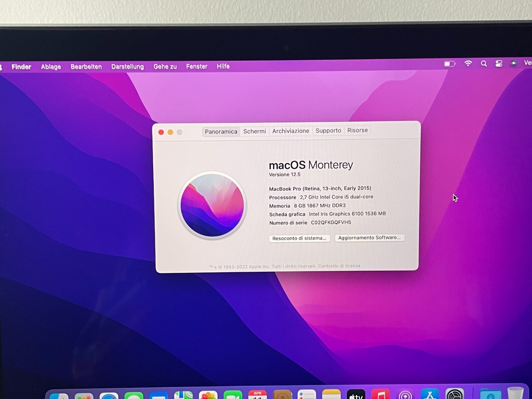The height and width of the screenshot is (399, 532).
Task: Click the macOS Monterey circular logo
Action: coord(212,205)
